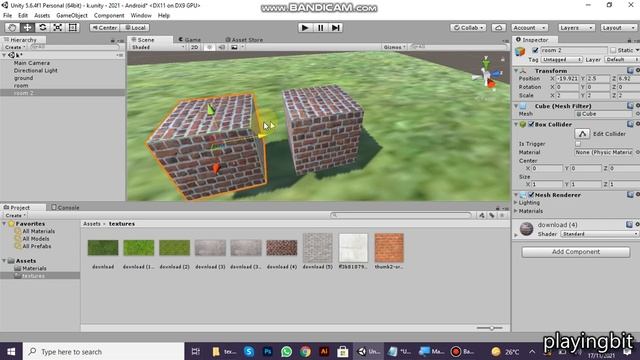Open the Window menu
Viewport: 640px width, 360px height.
141,15
